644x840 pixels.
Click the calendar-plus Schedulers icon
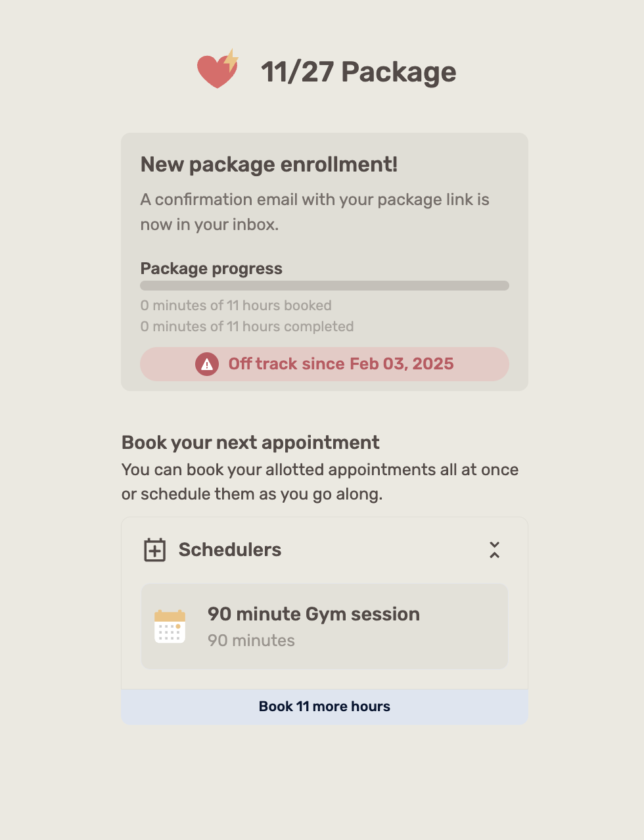point(155,549)
